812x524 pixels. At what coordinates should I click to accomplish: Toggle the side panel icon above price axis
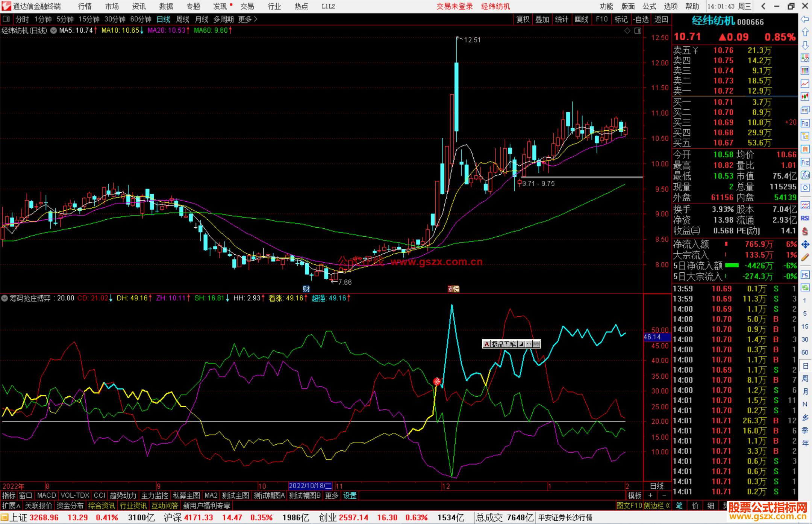click(638, 31)
